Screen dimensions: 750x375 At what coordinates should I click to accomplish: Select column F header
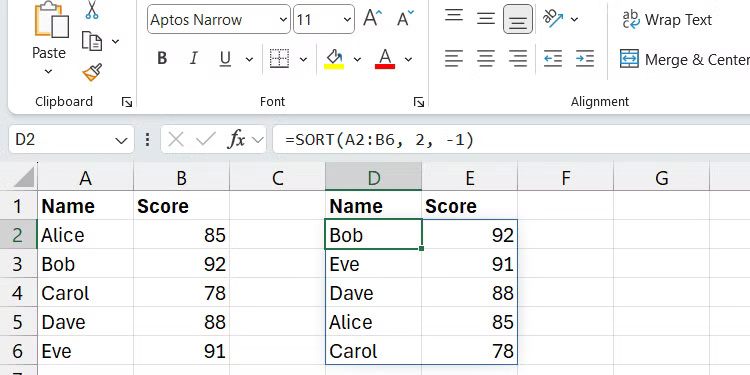[x=565, y=178]
